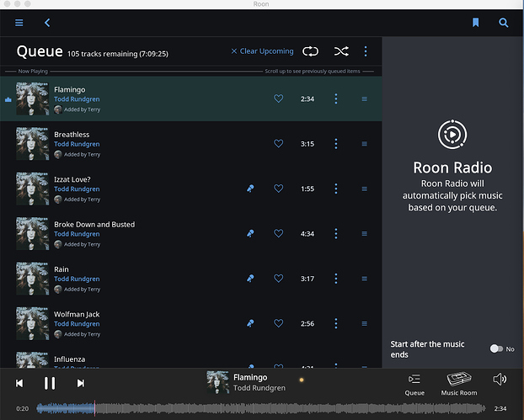Click the now-playing indicator beside Flamingo

(8, 99)
